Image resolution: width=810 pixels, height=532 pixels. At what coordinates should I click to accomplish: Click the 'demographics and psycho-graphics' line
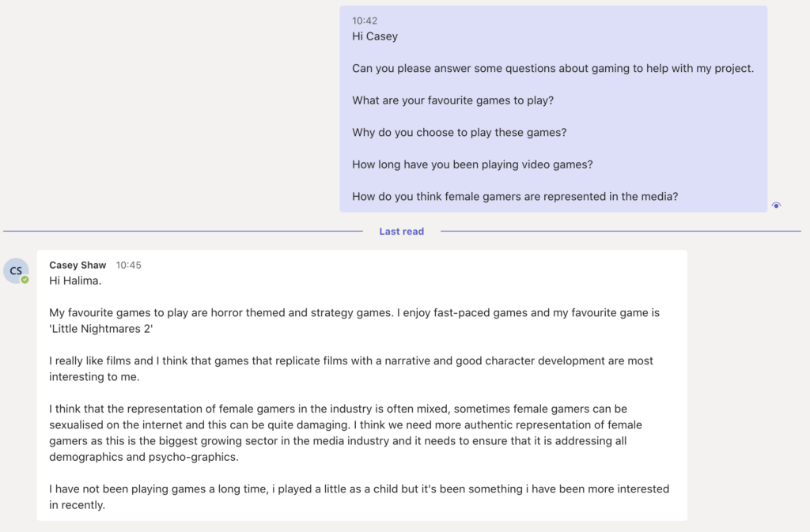click(144, 457)
